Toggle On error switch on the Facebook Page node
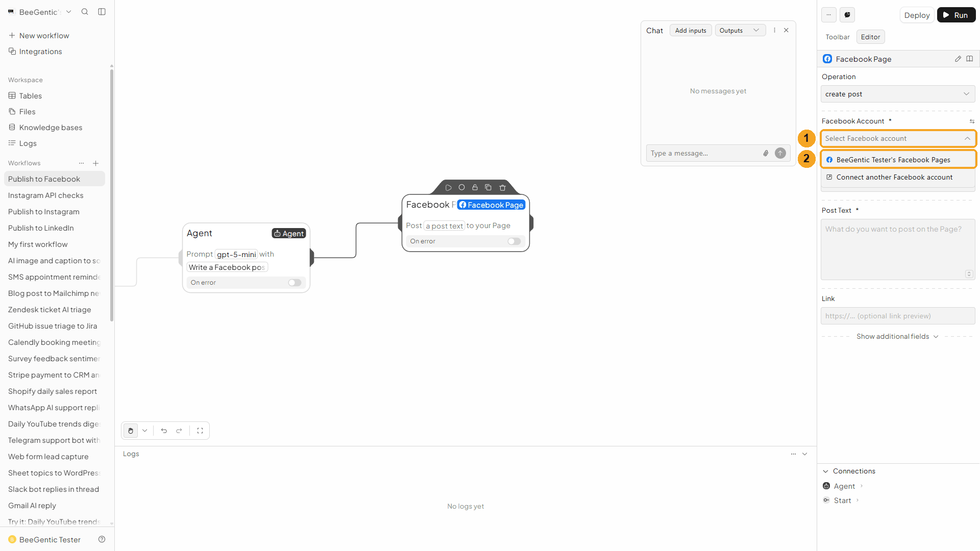This screenshot has height=551, width=980. coord(514,241)
